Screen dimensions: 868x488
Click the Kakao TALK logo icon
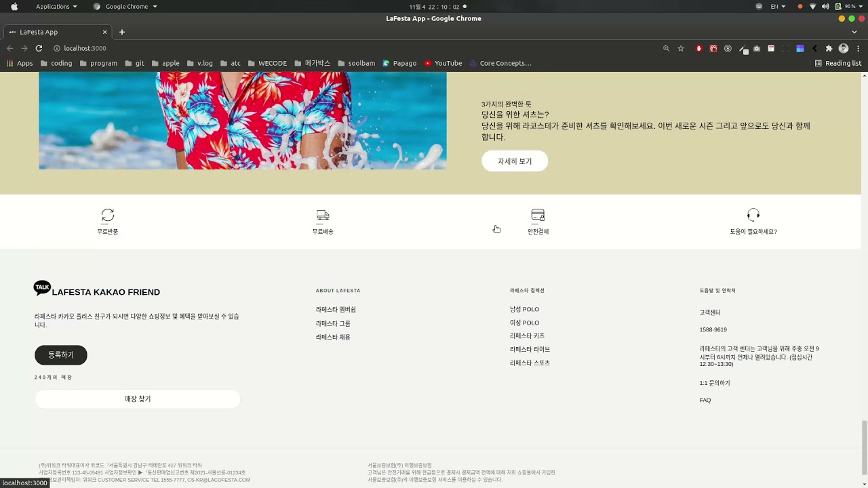point(42,288)
